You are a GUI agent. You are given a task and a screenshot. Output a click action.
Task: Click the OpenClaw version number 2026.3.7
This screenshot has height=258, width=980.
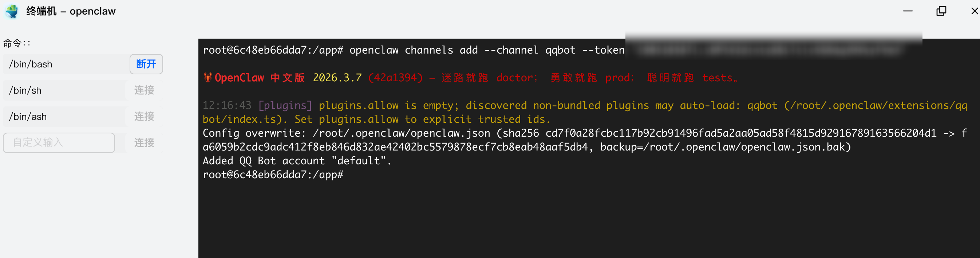(337, 78)
